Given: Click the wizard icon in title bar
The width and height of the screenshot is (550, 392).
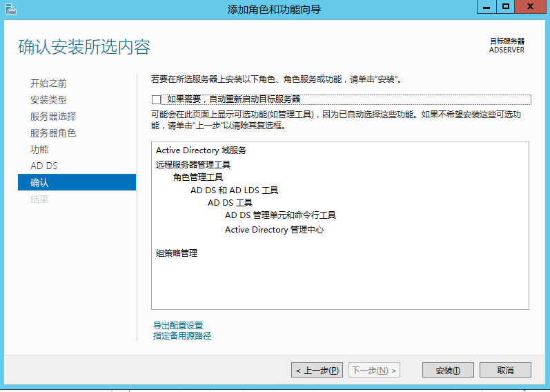Looking at the screenshot, I should pyautogui.click(x=11, y=9).
